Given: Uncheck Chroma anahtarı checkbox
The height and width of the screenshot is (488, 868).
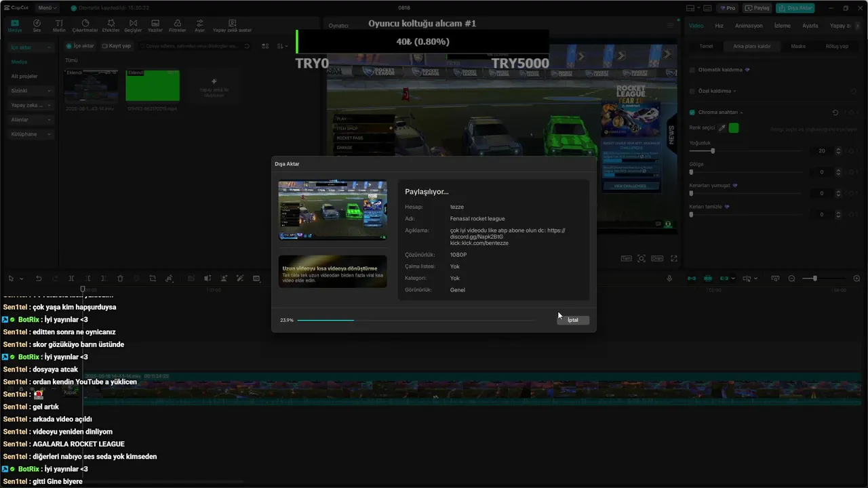Looking at the screenshot, I should pos(692,113).
